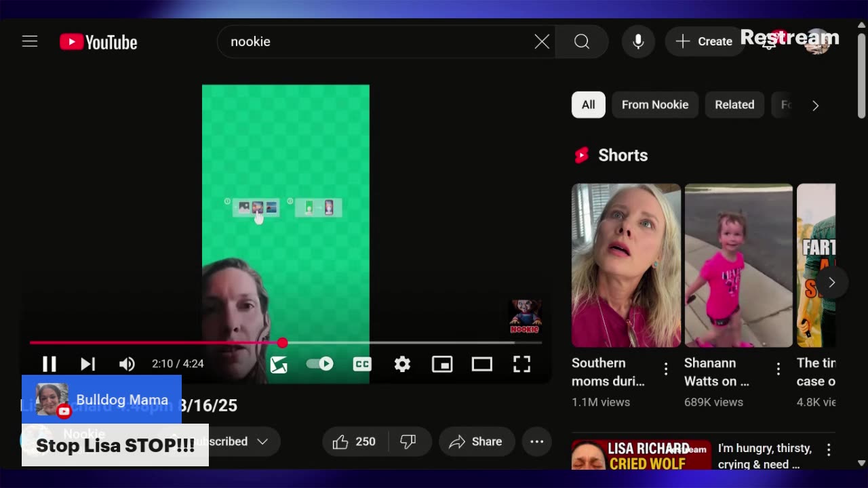Show next Shorts with carousel arrow
Image resolution: width=868 pixels, height=488 pixels.
point(831,283)
